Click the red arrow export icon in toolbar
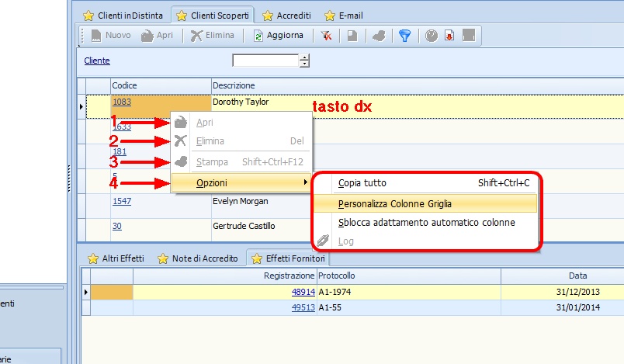The width and height of the screenshot is (624, 364). [449, 36]
